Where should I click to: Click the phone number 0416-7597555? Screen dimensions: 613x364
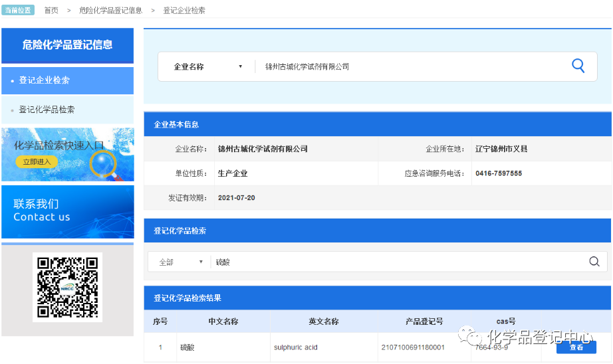pos(499,173)
